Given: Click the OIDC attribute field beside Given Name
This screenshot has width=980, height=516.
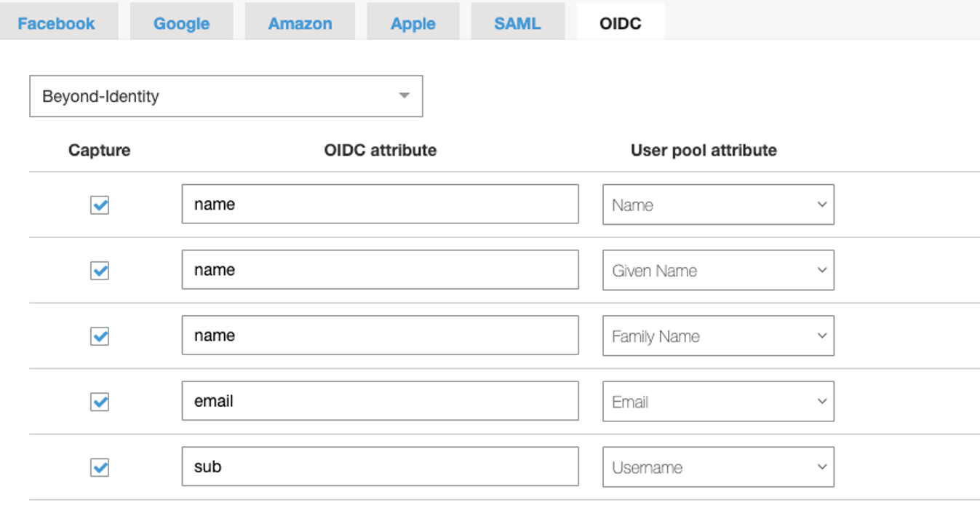Looking at the screenshot, I should click(x=380, y=270).
